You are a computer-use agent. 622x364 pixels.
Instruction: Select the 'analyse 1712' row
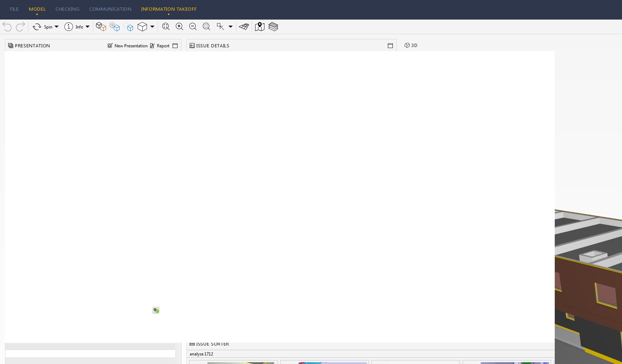pyautogui.click(x=370, y=354)
